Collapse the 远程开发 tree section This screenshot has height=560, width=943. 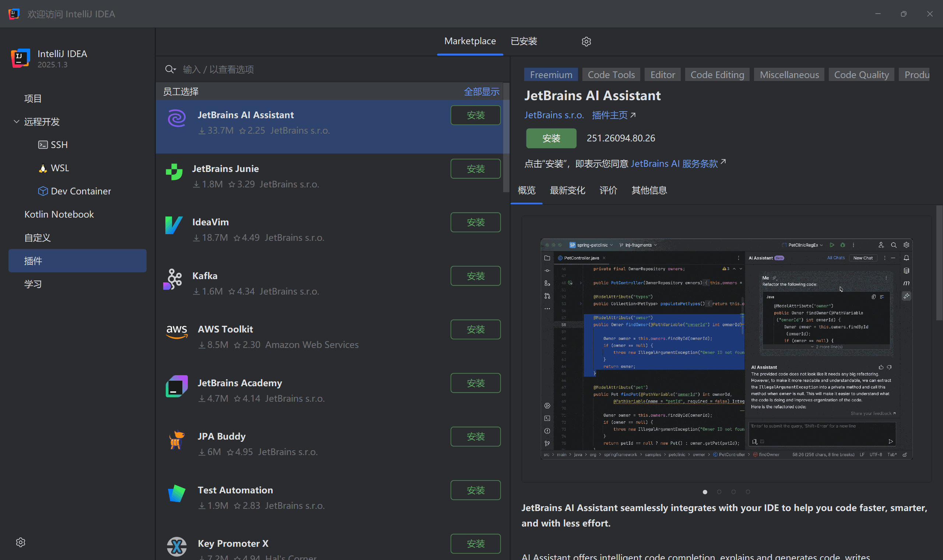click(16, 121)
